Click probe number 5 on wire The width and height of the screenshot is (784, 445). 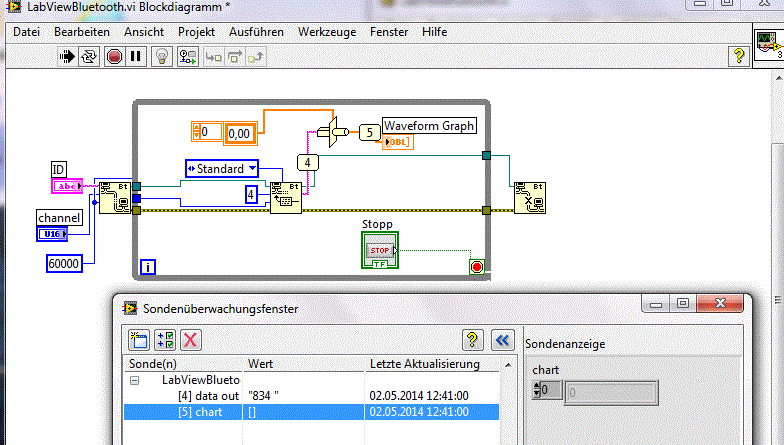pyautogui.click(x=370, y=132)
